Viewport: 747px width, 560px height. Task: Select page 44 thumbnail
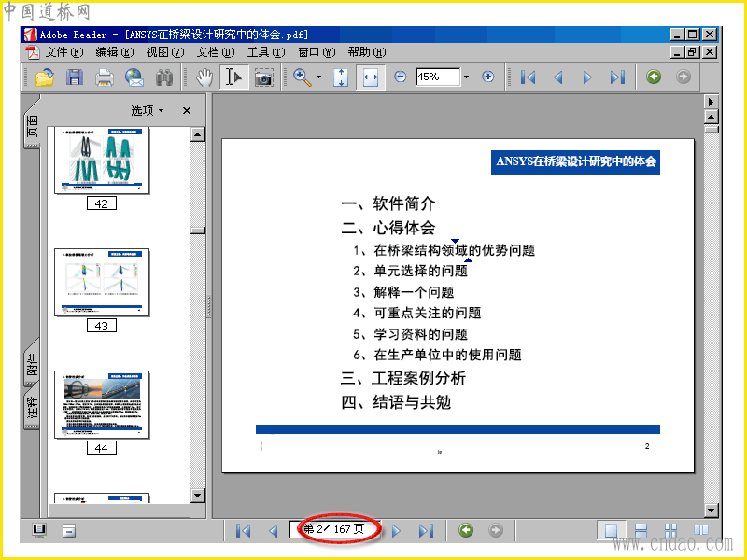pyautogui.click(x=102, y=405)
